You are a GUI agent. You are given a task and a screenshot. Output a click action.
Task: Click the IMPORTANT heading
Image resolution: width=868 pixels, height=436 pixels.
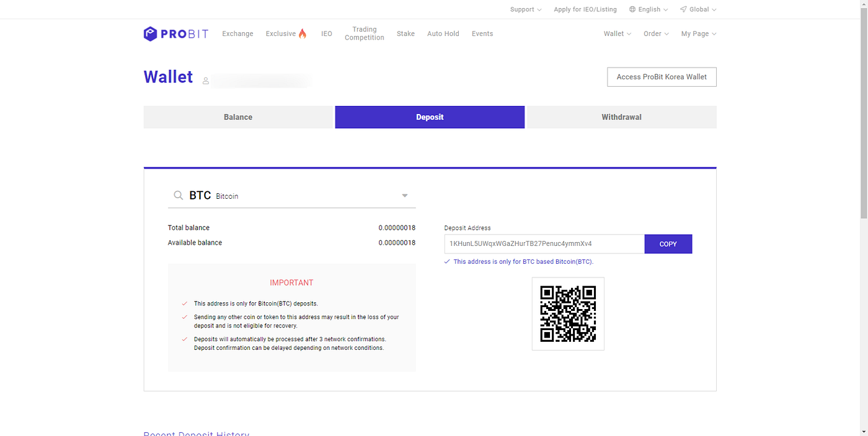tap(291, 282)
